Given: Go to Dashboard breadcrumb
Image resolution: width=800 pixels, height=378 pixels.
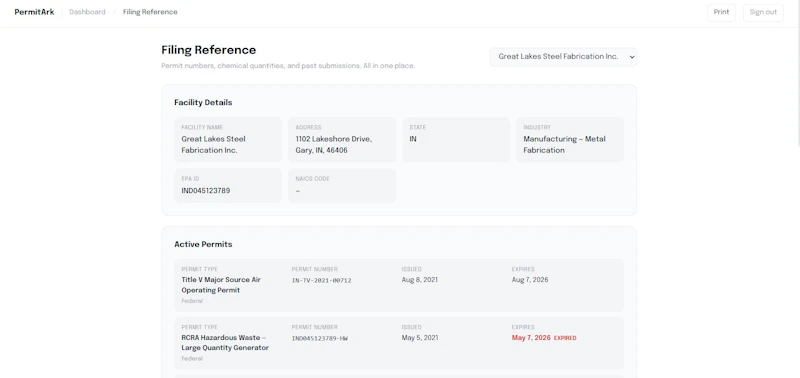Looking at the screenshot, I should click(87, 12).
